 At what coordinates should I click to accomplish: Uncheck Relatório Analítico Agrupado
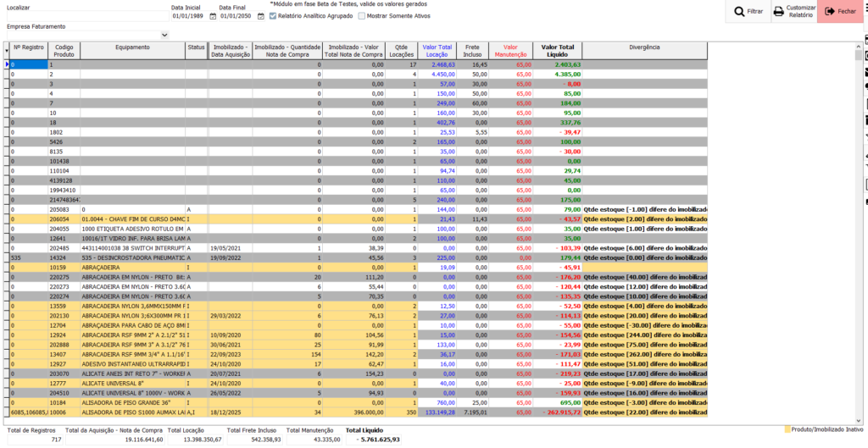(x=273, y=15)
